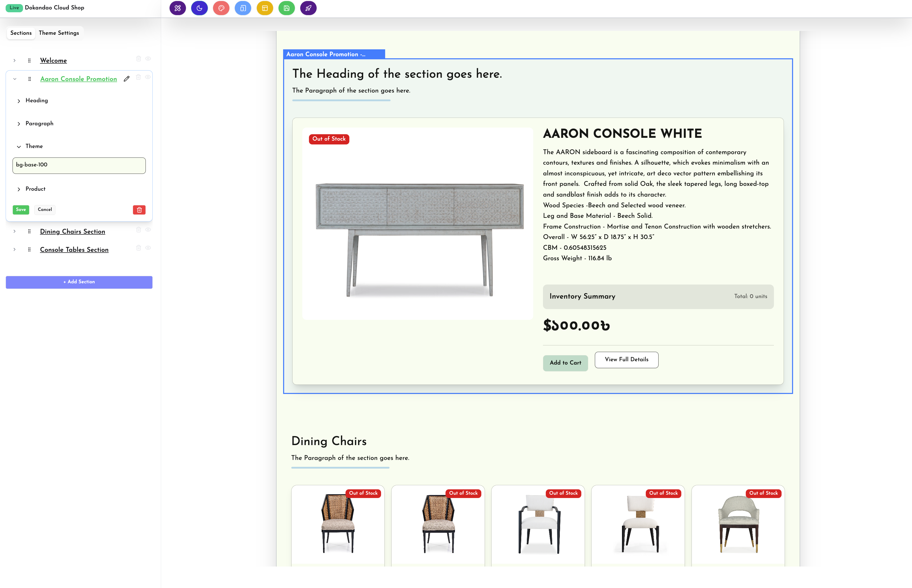Open the yellow layout template icon

pos(265,8)
